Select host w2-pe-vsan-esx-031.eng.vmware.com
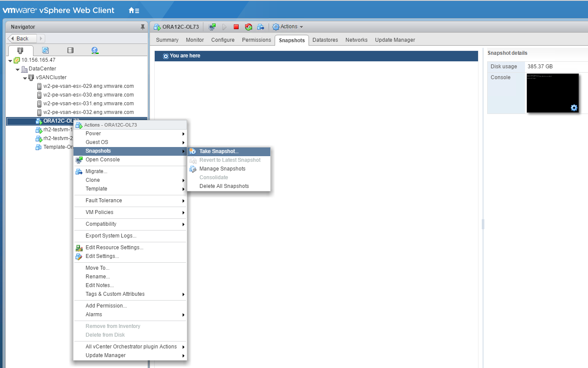 tap(89, 104)
